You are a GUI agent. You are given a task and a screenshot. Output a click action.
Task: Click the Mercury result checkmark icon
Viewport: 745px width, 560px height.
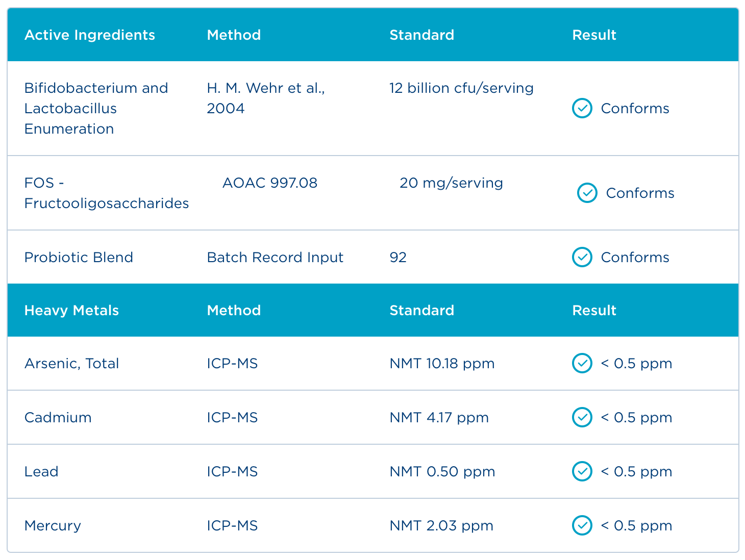582,525
